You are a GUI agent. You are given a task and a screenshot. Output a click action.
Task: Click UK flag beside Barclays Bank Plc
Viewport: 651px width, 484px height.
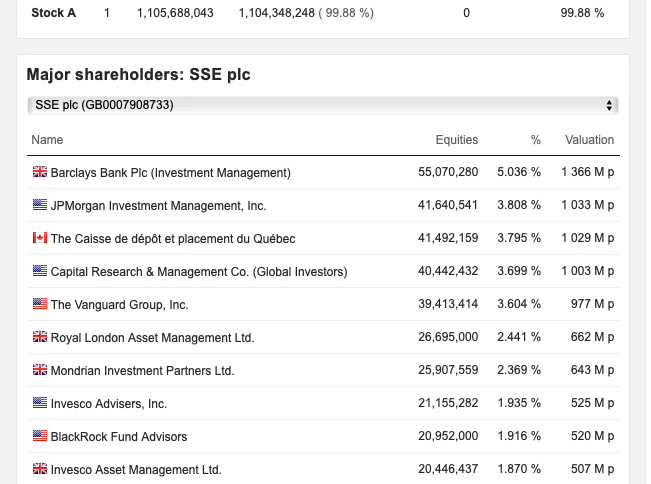pyautogui.click(x=40, y=171)
